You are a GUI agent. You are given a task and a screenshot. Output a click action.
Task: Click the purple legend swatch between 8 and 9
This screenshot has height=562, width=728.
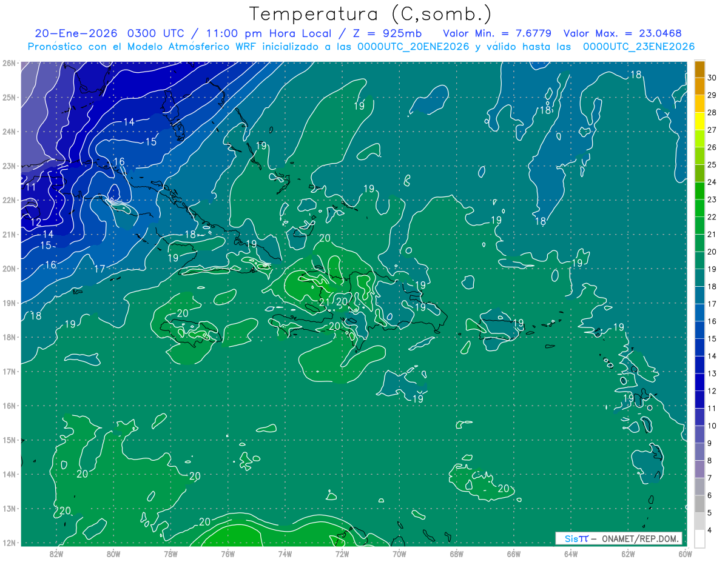tap(699, 451)
